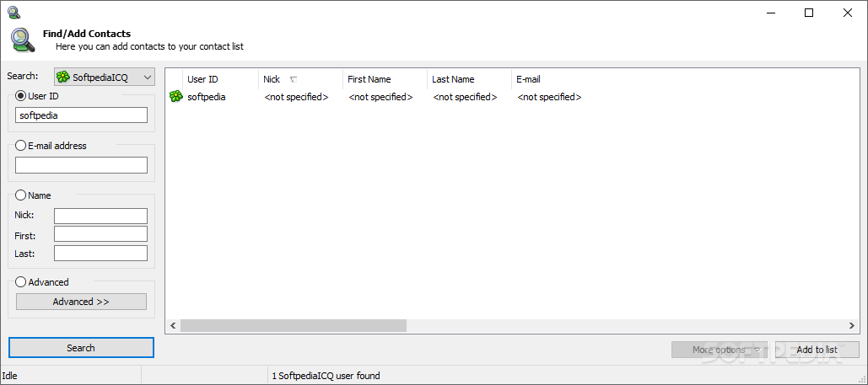Click the Find/Add Contacts magnifier header icon
Screen dimensions: 868x385
coord(22,40)
